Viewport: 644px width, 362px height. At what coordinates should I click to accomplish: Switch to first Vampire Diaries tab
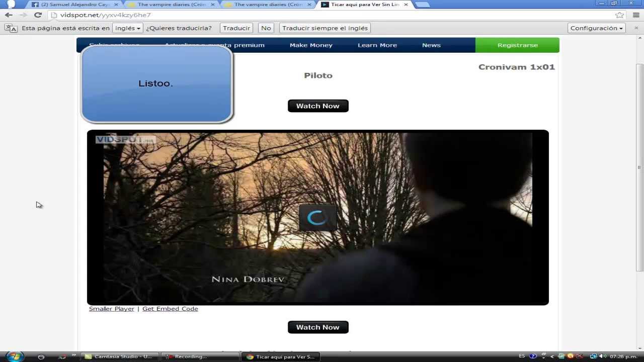pos(171,5)
